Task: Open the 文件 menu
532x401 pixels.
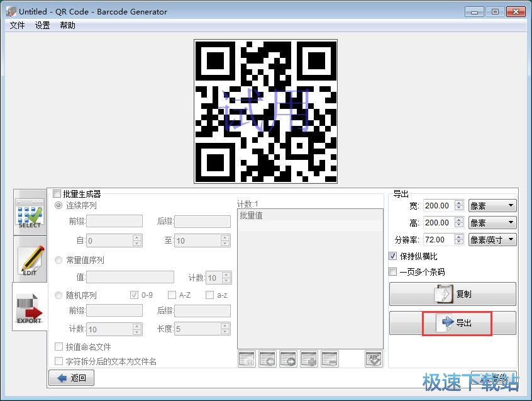Action: click(18, 25)
